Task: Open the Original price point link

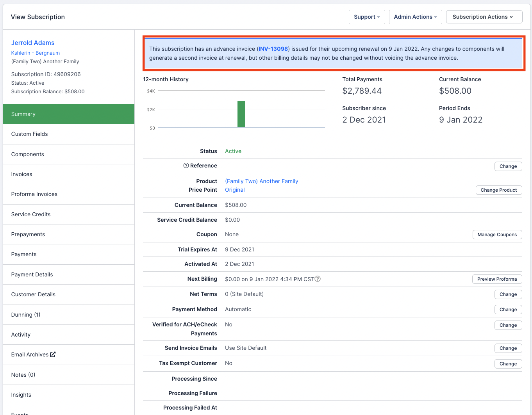Action: point(235,190)
